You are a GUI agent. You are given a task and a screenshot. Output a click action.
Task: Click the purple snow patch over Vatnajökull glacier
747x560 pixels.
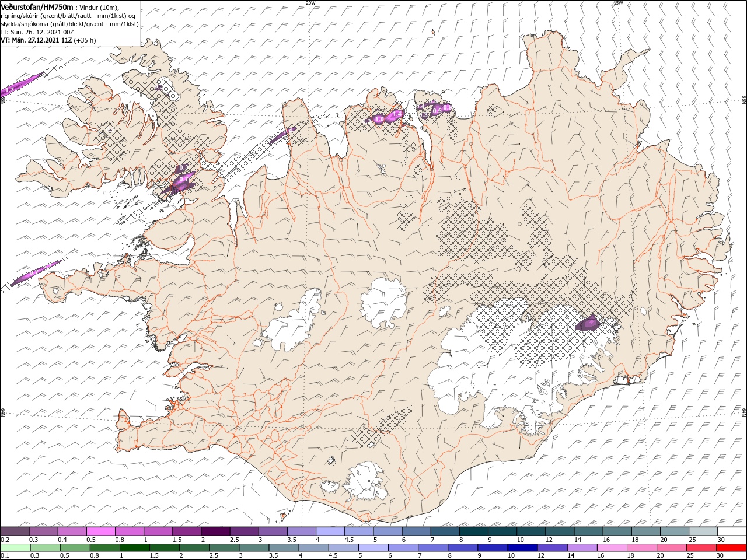coord(588,323)
